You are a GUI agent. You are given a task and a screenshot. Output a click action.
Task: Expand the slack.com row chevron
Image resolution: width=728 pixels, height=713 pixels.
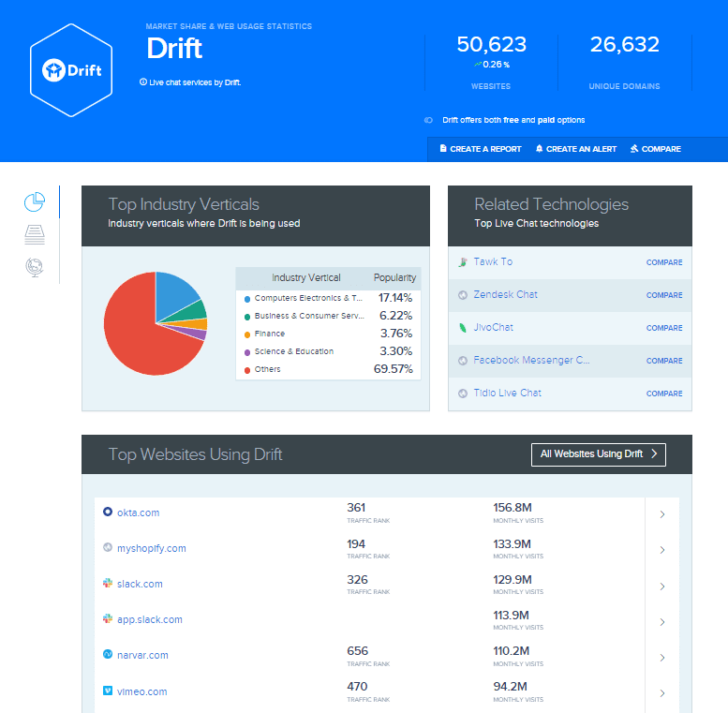point(662,587)
